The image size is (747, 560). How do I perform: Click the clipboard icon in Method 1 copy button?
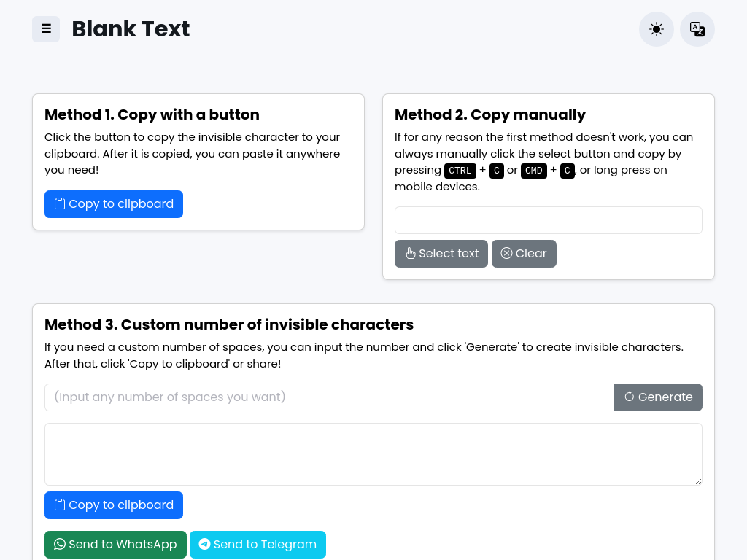pyautogui.click(x=59, y=204)
